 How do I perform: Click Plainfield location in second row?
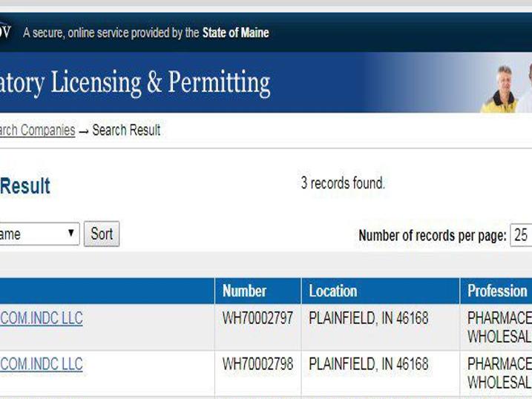click(369, 365)
